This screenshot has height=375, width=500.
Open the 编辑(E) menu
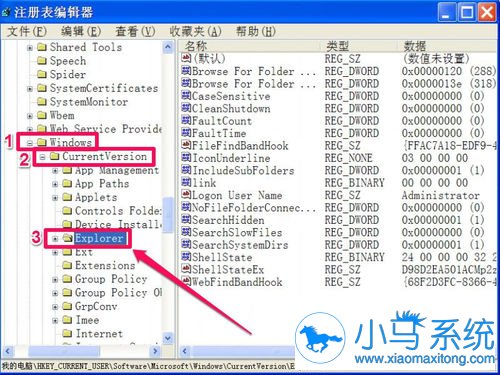(x=81, y=32)
